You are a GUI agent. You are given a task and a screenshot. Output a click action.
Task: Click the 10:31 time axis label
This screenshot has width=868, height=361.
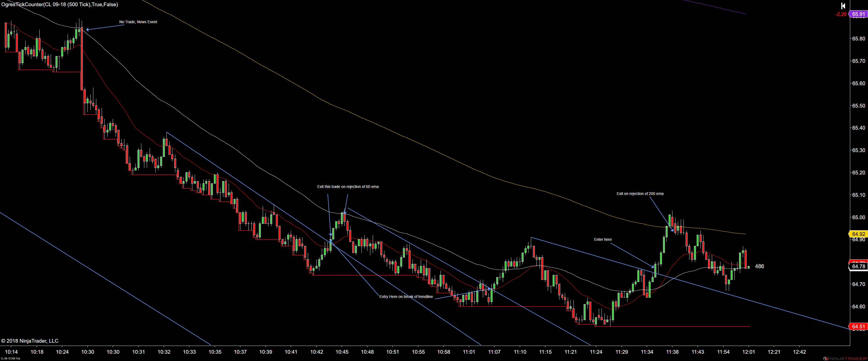pyautogui.click(x=138, y=352)
